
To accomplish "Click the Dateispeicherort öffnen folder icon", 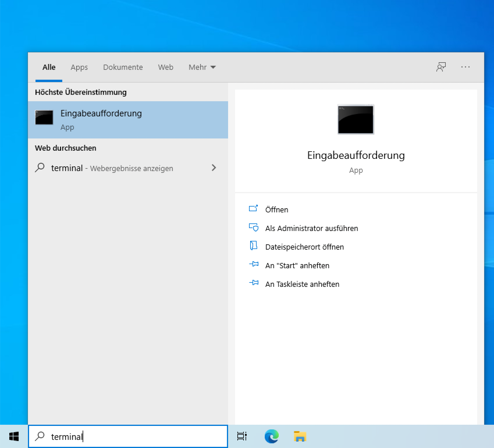I will (254, 246).
